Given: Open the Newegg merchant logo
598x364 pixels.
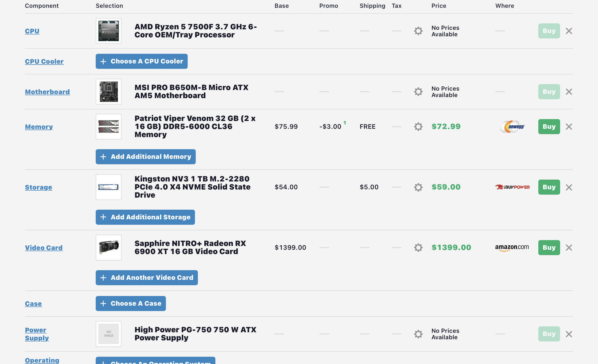Looking at the screenshot, I should pos(512,127).
